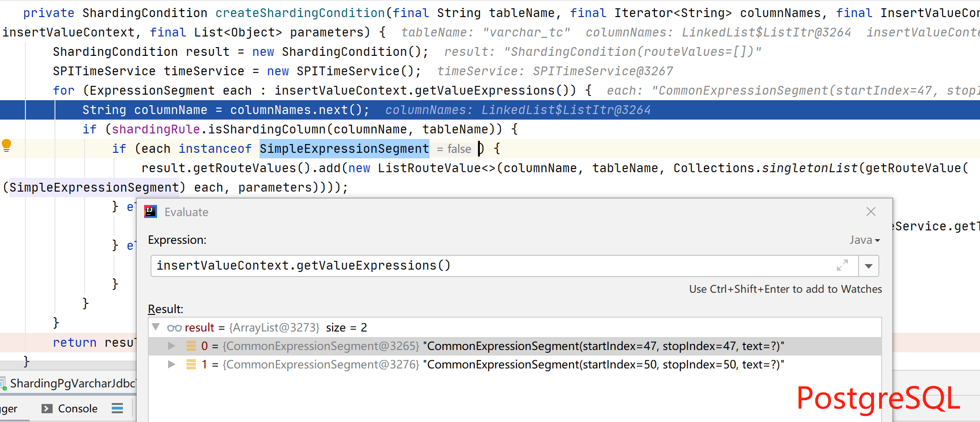Click the value icon on result row 0
The height and width of the screenshot is (422, 980).
click(191, 345)
